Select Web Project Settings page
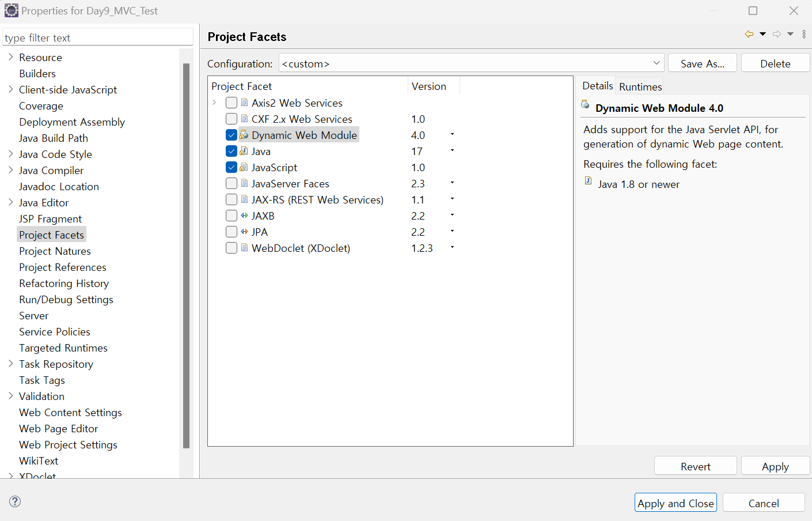The width and height of the screenshot is (812, 521). (x=68, y=444)
